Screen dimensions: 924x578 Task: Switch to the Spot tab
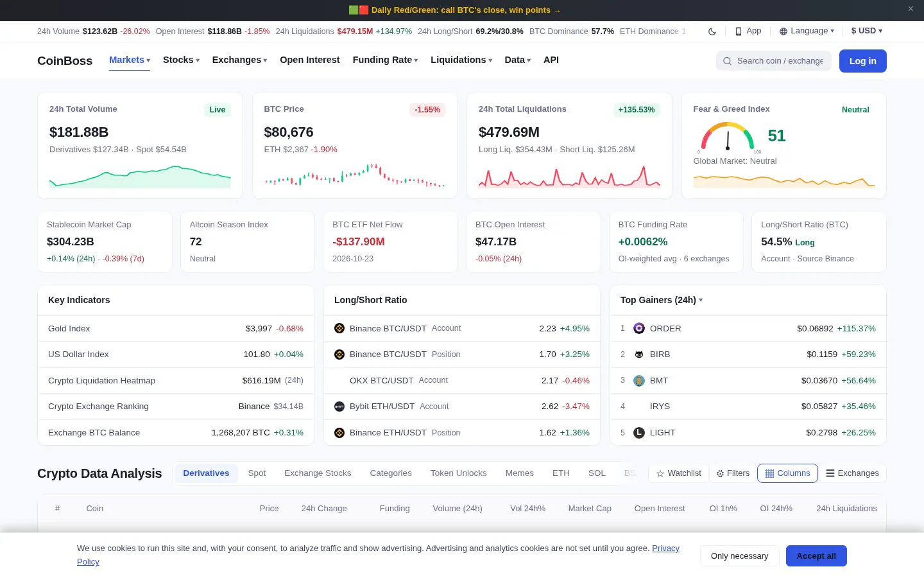click(257, 473)
